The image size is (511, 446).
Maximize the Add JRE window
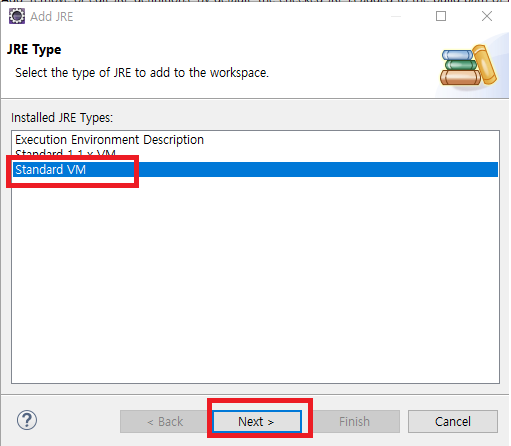coord(441,16)
